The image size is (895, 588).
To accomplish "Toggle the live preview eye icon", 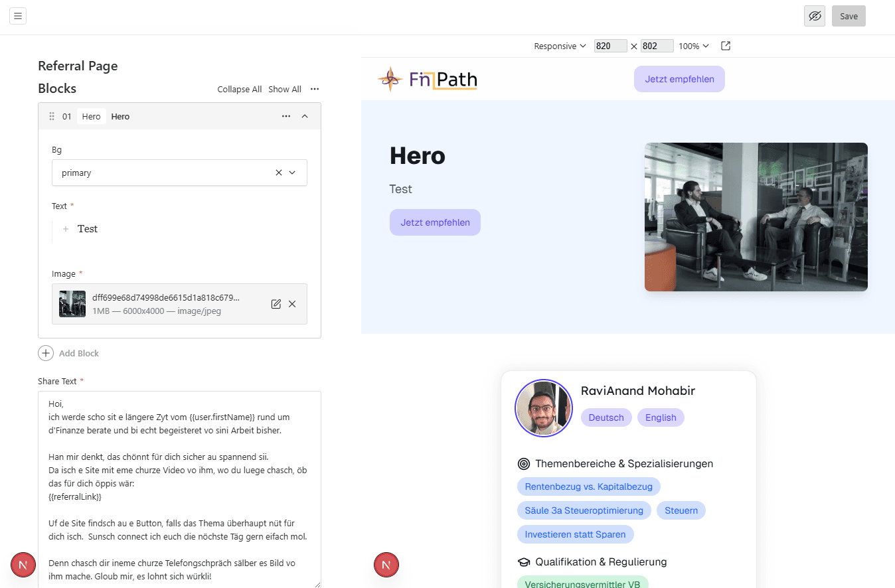I will coord(815,15).
